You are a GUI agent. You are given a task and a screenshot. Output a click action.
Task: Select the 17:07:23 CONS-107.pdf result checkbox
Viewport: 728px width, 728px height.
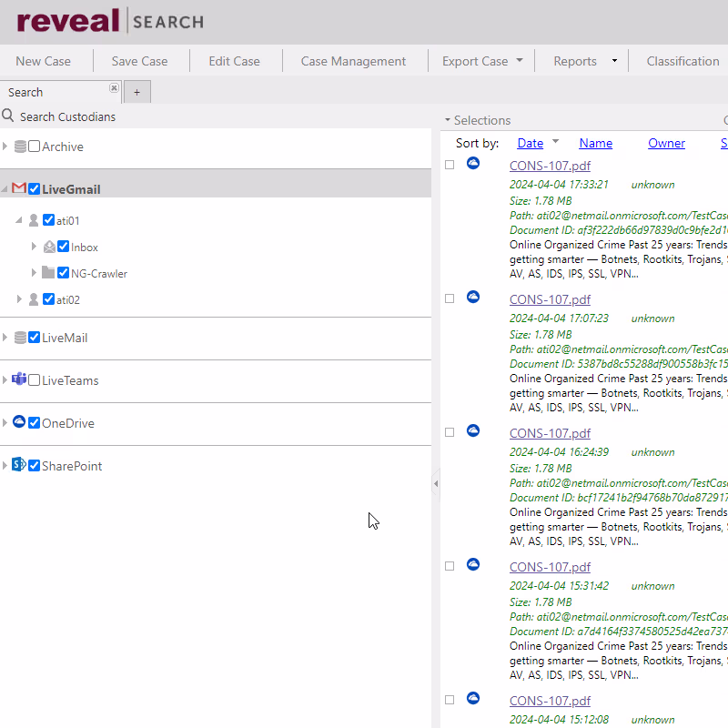coord(450,298)
